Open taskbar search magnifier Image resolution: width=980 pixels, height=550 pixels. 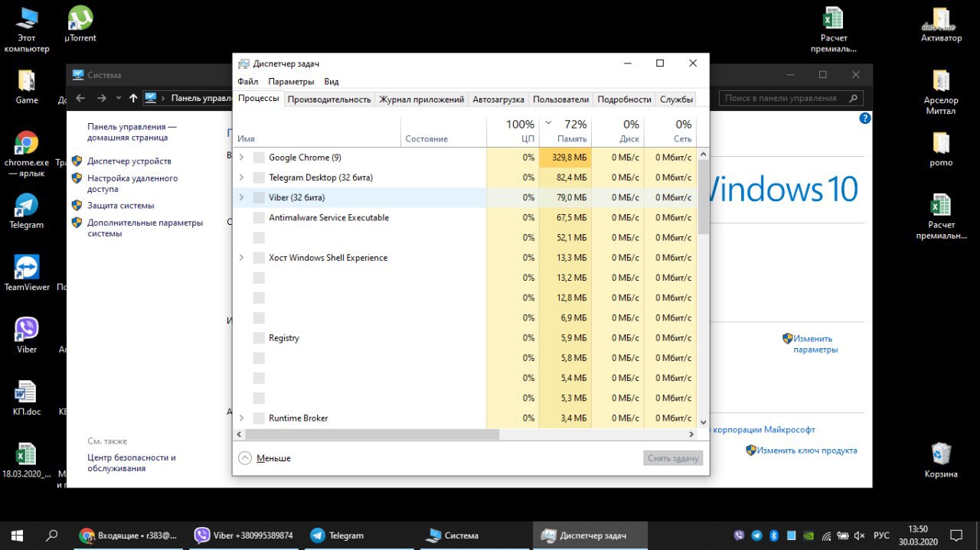(52, 535)
